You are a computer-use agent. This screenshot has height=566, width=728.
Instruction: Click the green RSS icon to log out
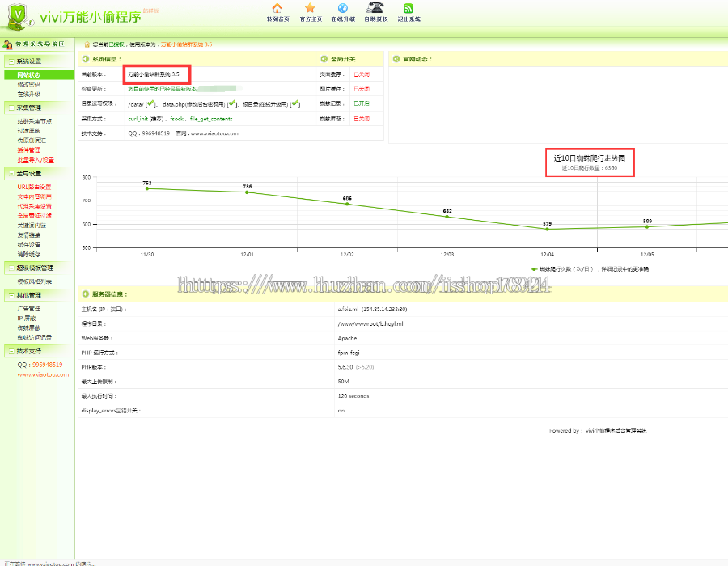click(408, 8)
